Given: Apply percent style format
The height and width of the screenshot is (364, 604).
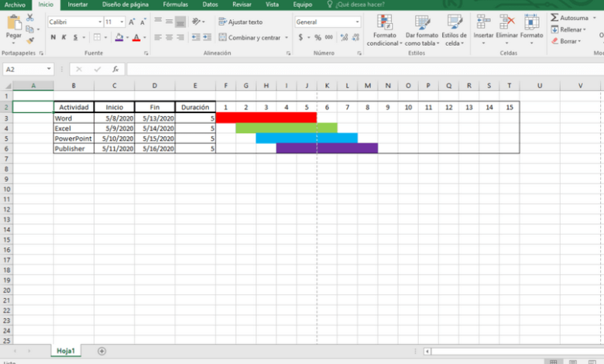Looking at the screenshot, I should point(317,37).
